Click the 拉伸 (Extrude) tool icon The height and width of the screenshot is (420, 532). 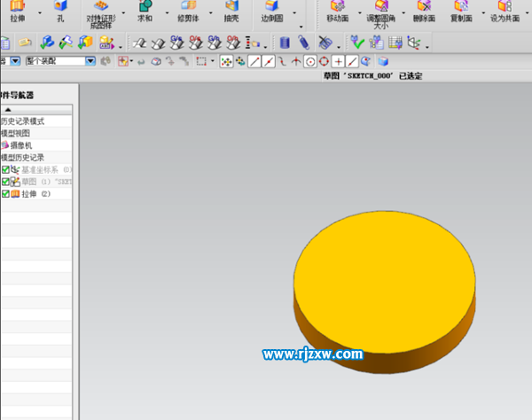pos(18,7)
